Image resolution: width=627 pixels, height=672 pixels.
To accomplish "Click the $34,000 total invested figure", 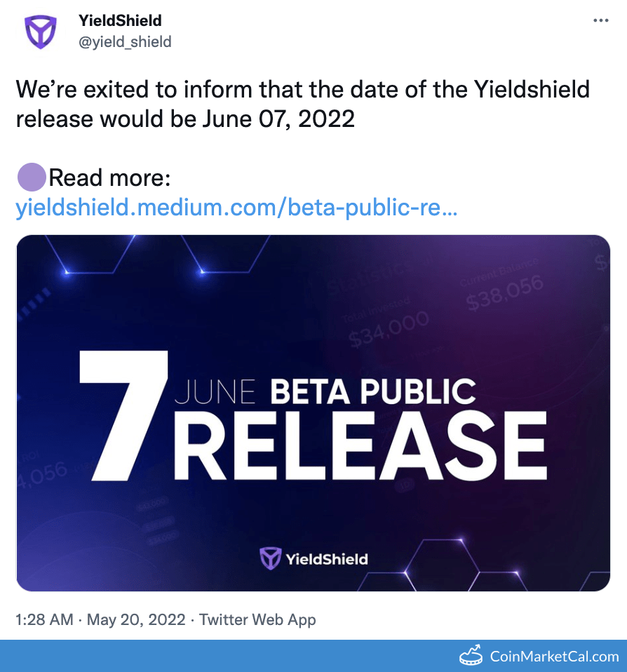I will pyautogui.click(x=390, y=330).
